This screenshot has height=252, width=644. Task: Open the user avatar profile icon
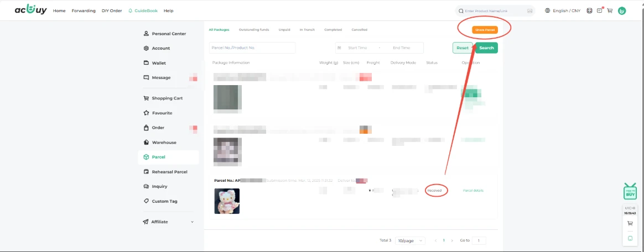622,11
